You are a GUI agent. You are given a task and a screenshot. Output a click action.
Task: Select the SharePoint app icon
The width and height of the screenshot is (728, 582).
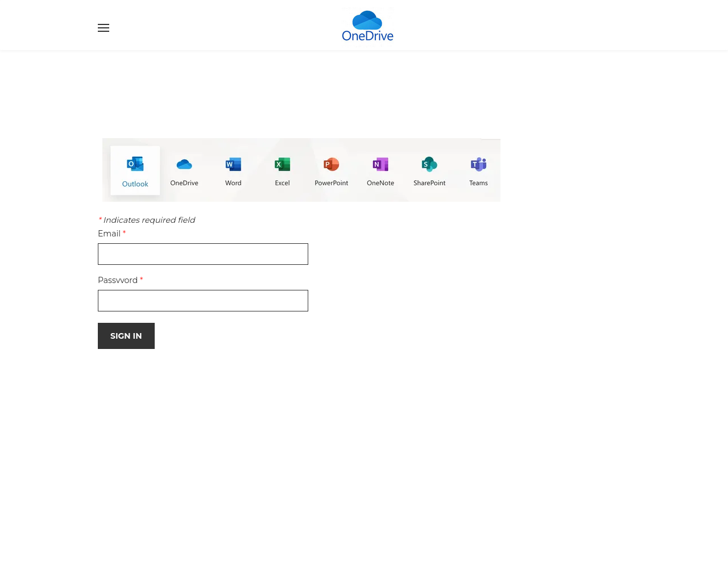429,164
